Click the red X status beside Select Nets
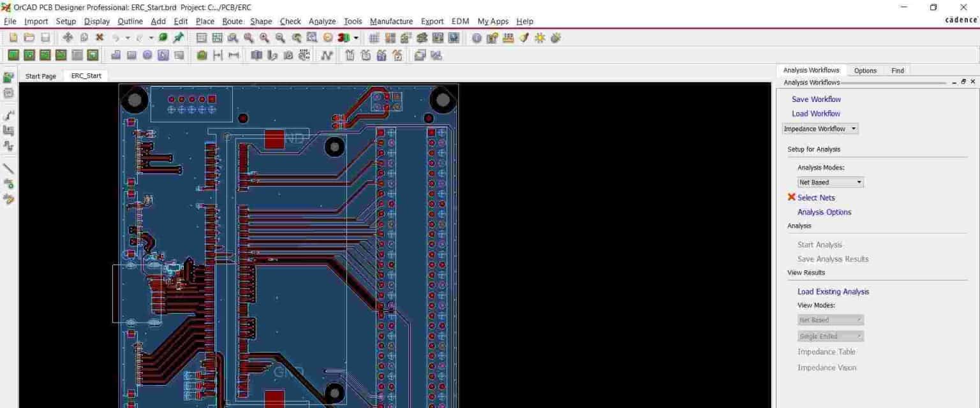980x408 pixels. pos(791,198)
